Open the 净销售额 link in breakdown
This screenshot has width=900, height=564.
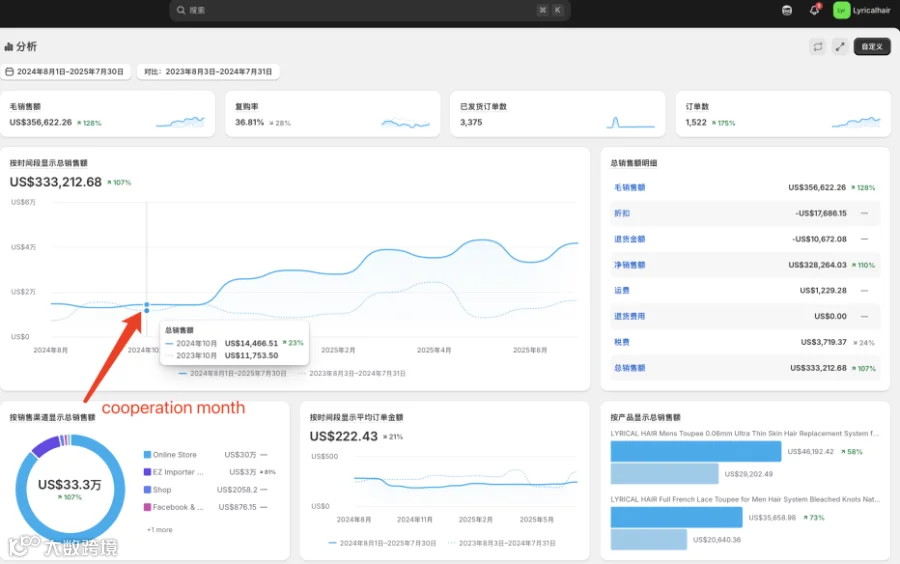[x=630, y=265]
